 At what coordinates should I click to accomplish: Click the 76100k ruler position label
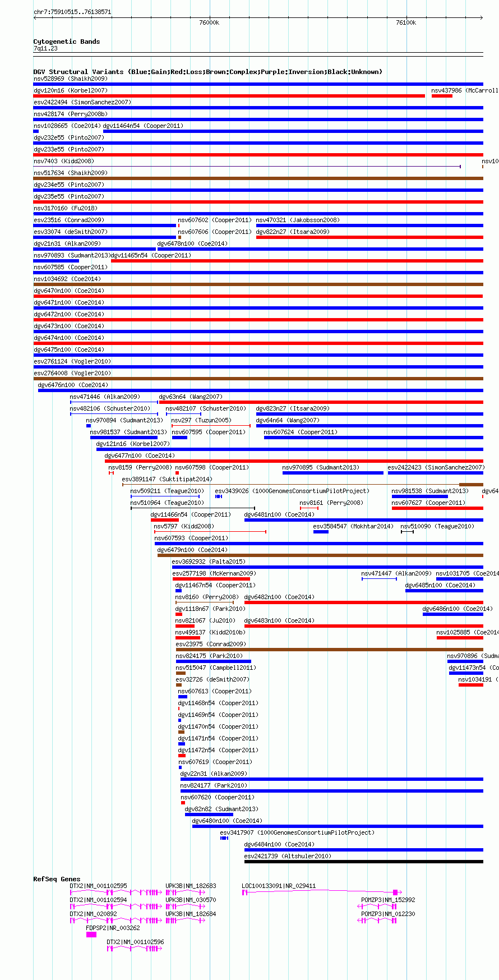pos(406,22)
